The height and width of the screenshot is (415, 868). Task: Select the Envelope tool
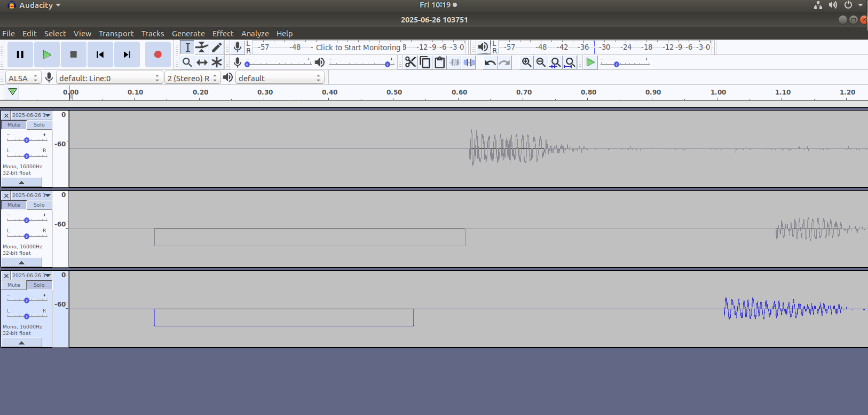[202, 47]
